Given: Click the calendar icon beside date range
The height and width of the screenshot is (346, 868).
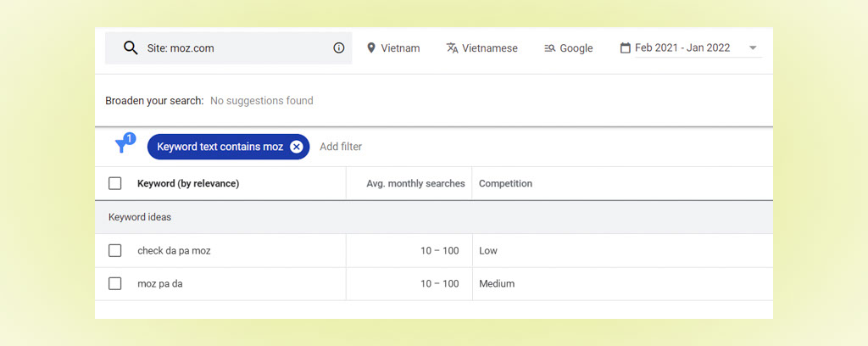Looking at the screenshot, I should coord(625,48).
